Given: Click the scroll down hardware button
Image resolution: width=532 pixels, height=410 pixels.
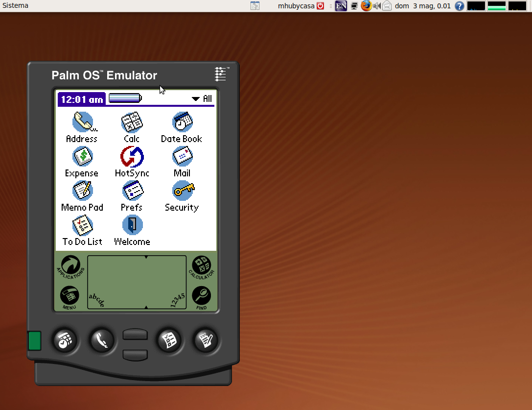Looking at the screenshot, I should pos(135,355).
